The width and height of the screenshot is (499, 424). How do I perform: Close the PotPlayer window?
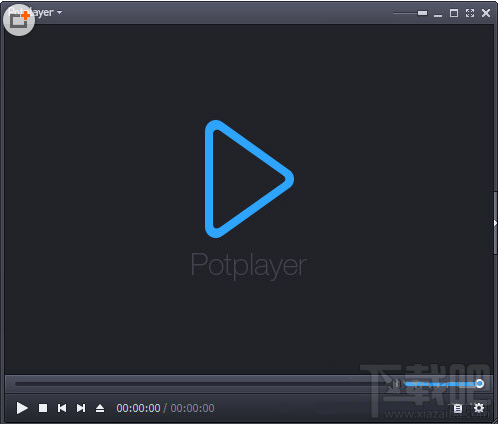[x=486, y=13]
